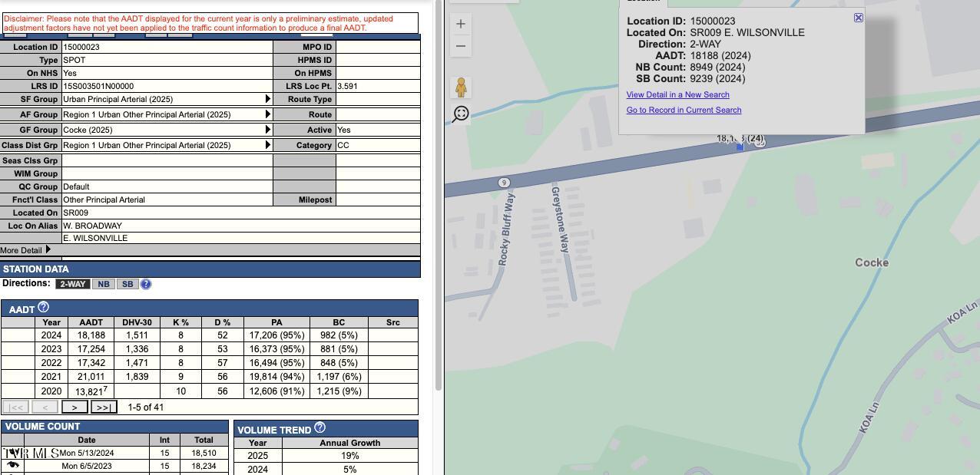Zoom out on the map

pos(461,46)
